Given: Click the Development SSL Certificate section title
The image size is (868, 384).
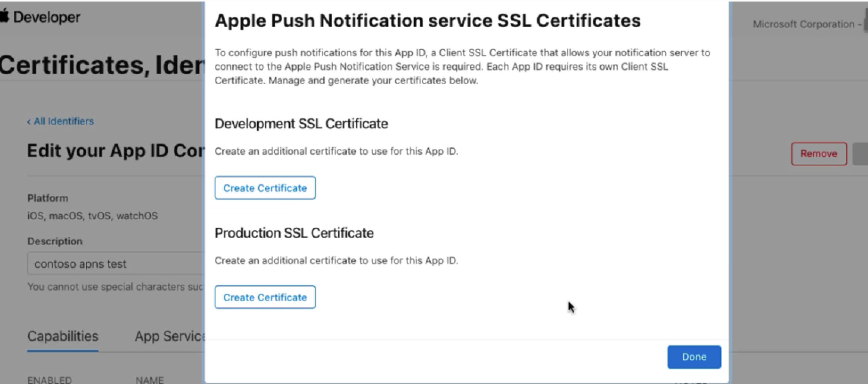Looking at the screenshot, I should 301,123.
